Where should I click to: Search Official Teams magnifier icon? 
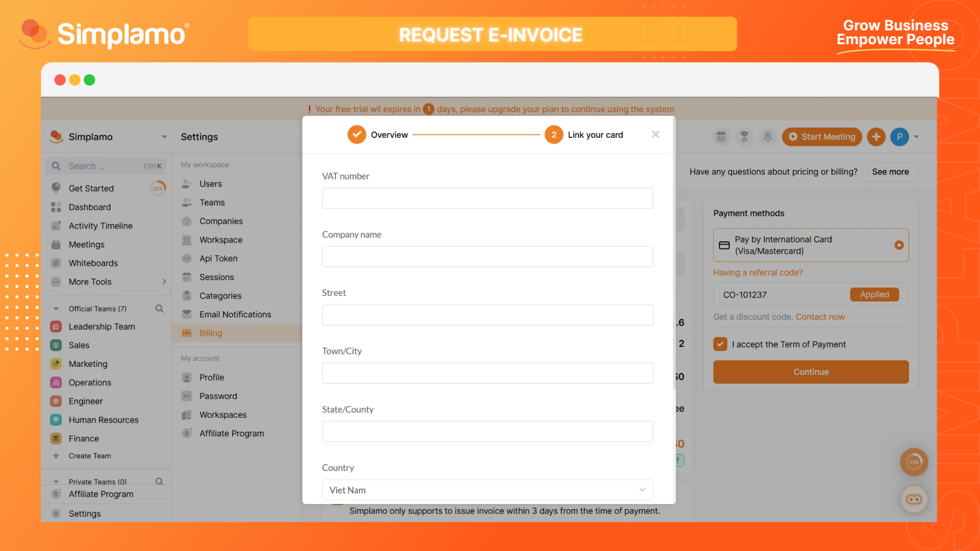(x=159, y=309)
